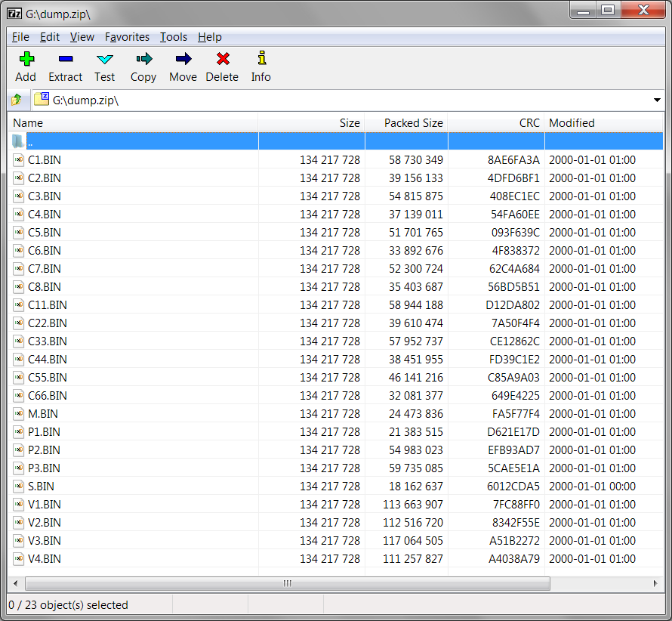Click CRC value A4038A79
Viewport: 672px width, 621px height.
tap(514, 559)
